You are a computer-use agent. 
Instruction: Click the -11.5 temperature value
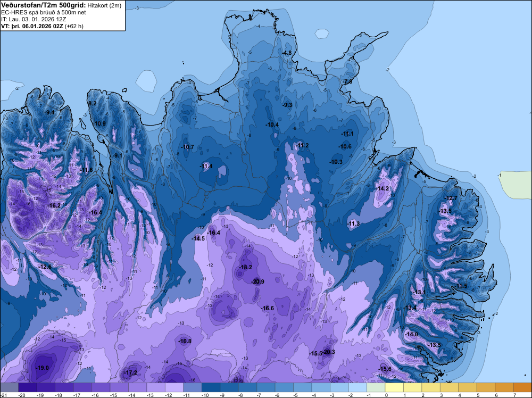click(x=461, y=286)
